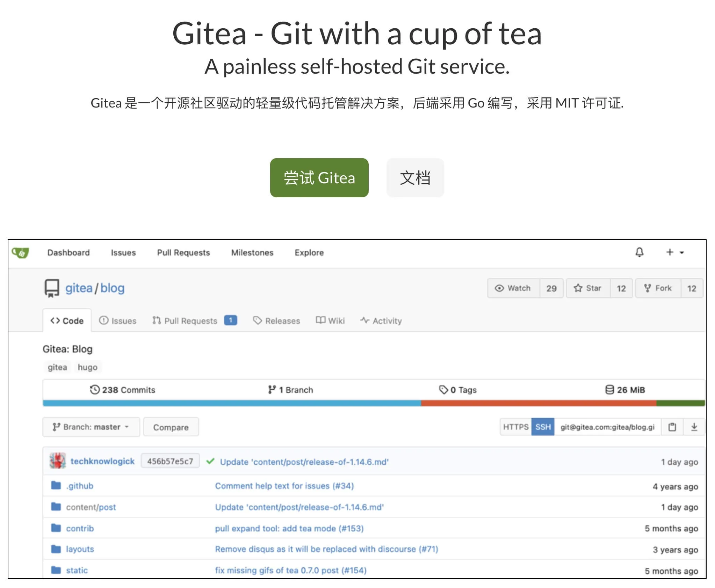This screenshot has height=588, width=715.
Task: Open the 文档 documentation button
Action: tap(415, 178)
